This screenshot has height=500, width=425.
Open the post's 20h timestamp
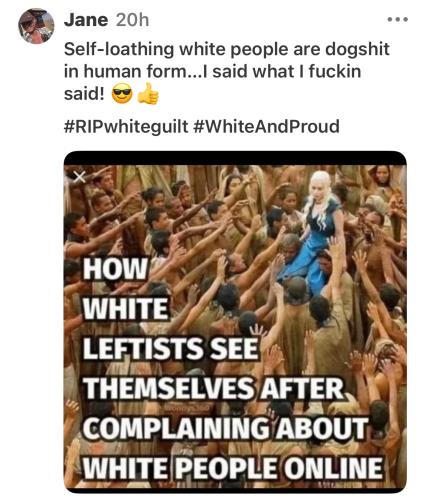(x=132, y=20)
